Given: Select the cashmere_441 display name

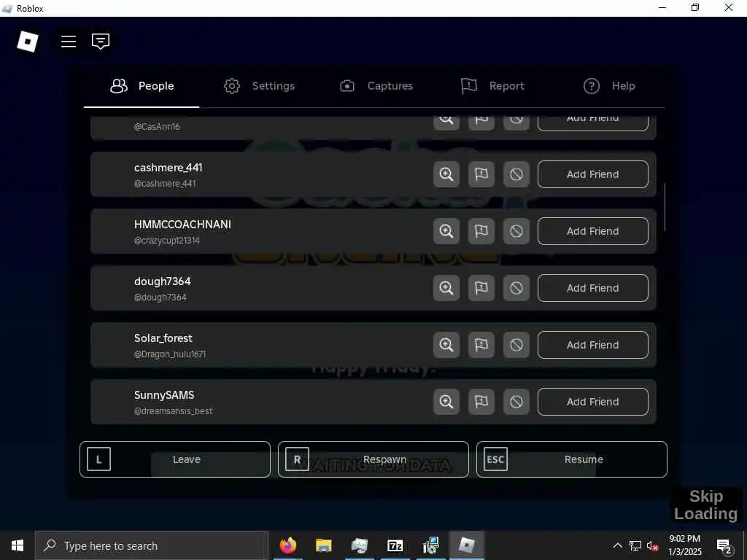Looking at the screenshot, I should pos(169,168).
